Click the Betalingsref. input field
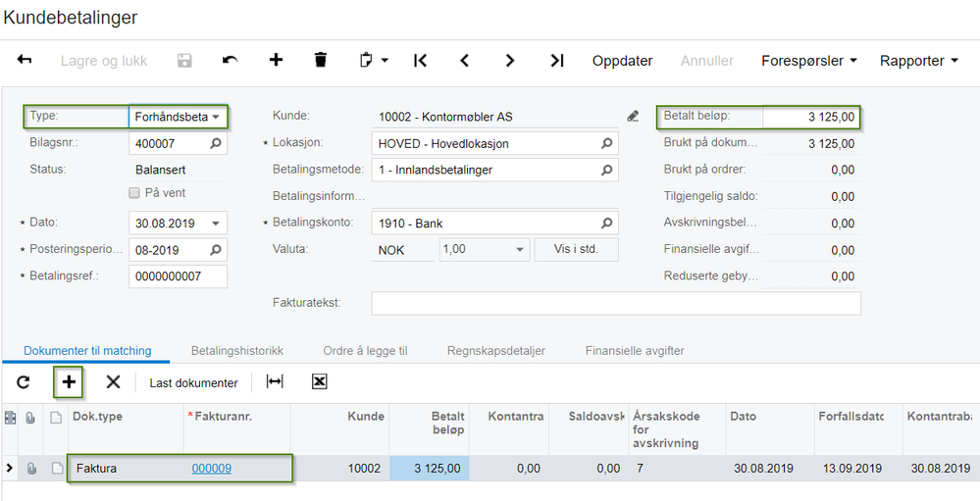980x501 pixels. pos(178,276)
